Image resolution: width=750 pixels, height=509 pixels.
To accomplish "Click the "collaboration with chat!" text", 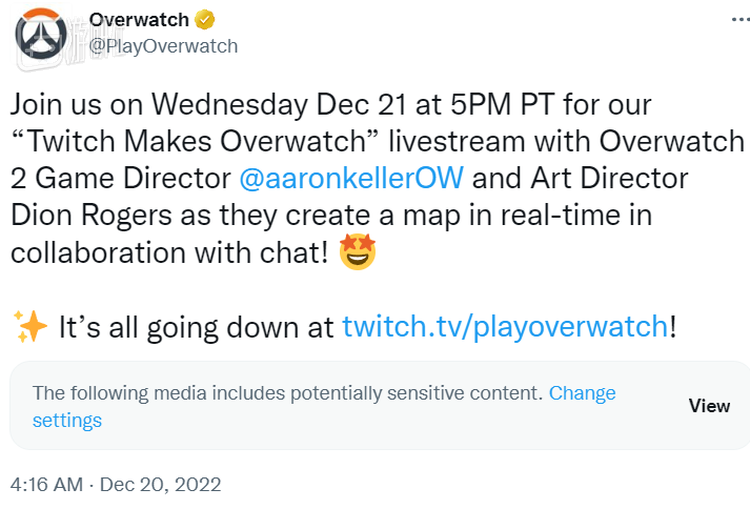I will point(170,252).
